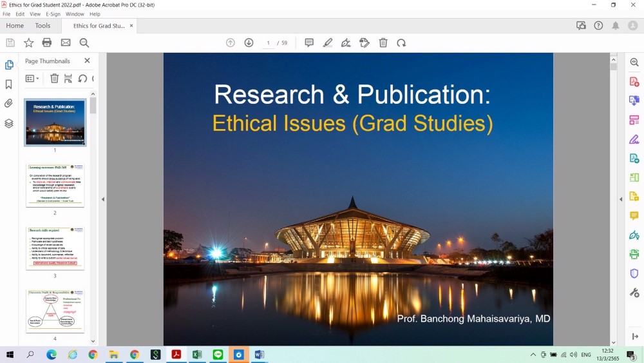Click the Rotate page icon in toolbar
This screenshot has width=644, height=363.
click(401, 43)
